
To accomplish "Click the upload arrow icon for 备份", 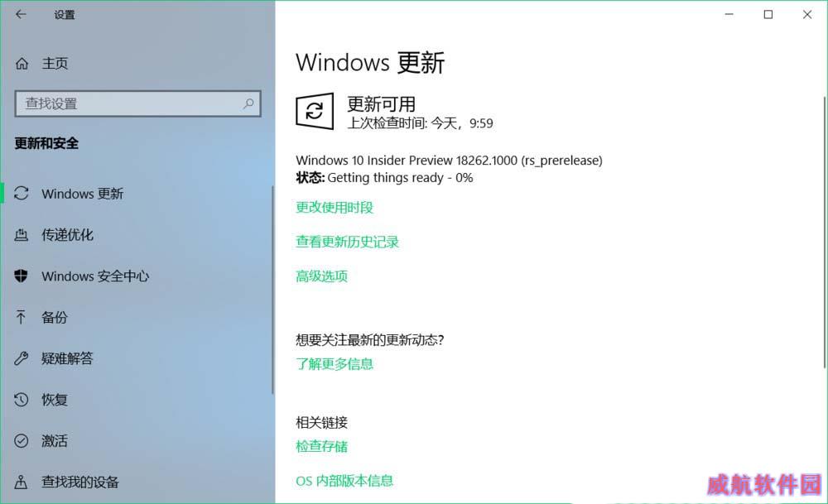I will click(22, 317).
